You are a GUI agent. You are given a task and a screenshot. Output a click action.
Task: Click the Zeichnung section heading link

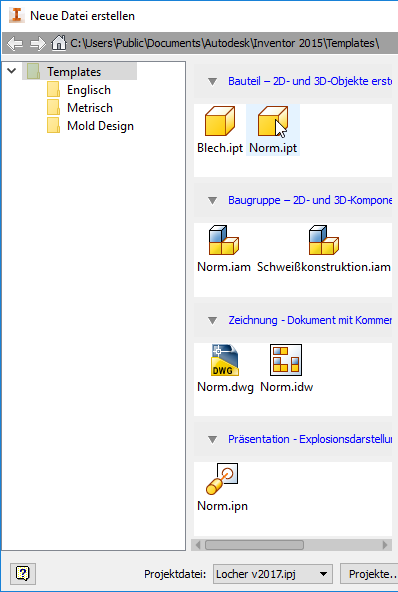click(x=310, y=320)
